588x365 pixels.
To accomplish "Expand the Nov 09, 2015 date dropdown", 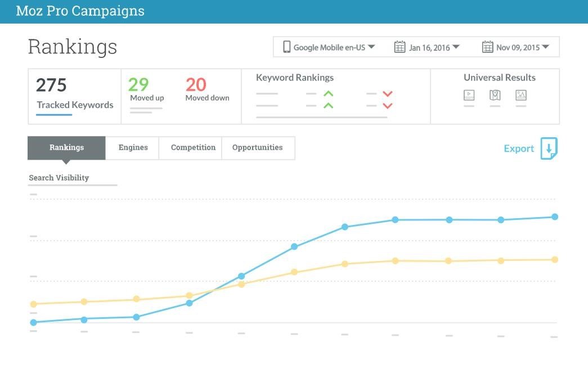I will coord(545,47).
